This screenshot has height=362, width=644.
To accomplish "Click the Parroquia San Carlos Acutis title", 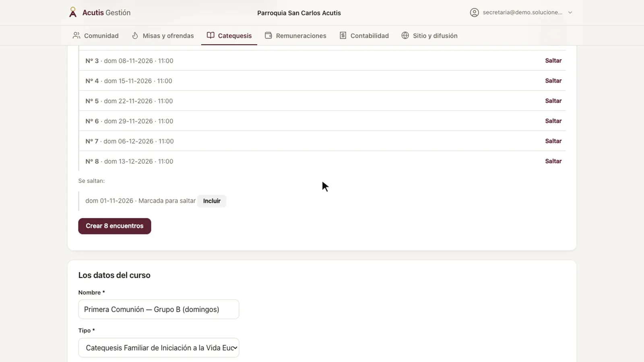I will pos(299,13).
